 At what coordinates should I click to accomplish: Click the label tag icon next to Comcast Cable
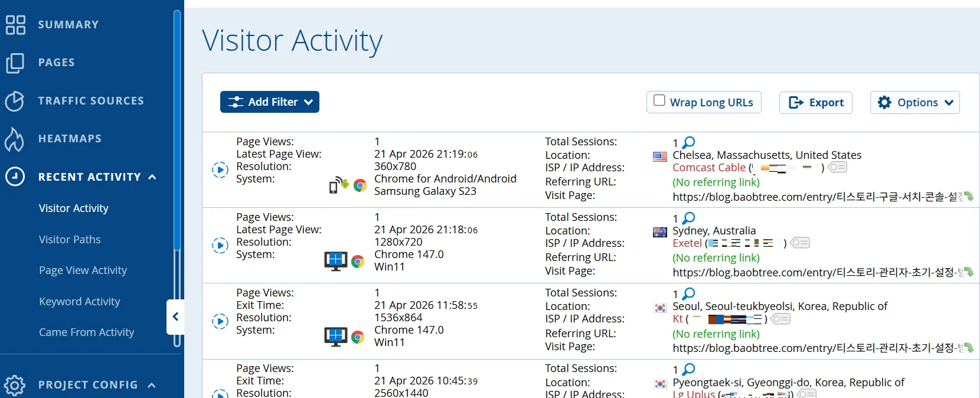837,167
